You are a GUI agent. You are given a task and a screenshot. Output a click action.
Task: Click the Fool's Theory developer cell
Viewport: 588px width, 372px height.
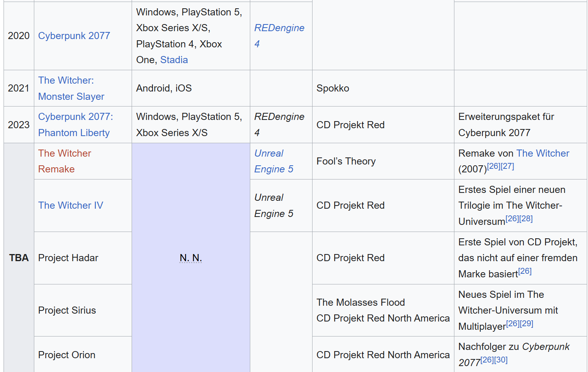383,161
